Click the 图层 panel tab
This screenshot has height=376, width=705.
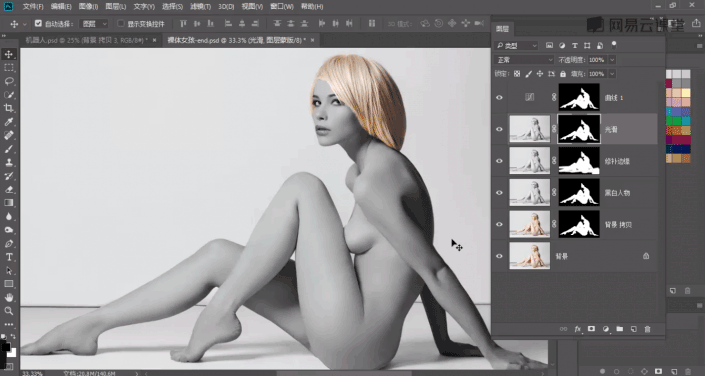502,29
